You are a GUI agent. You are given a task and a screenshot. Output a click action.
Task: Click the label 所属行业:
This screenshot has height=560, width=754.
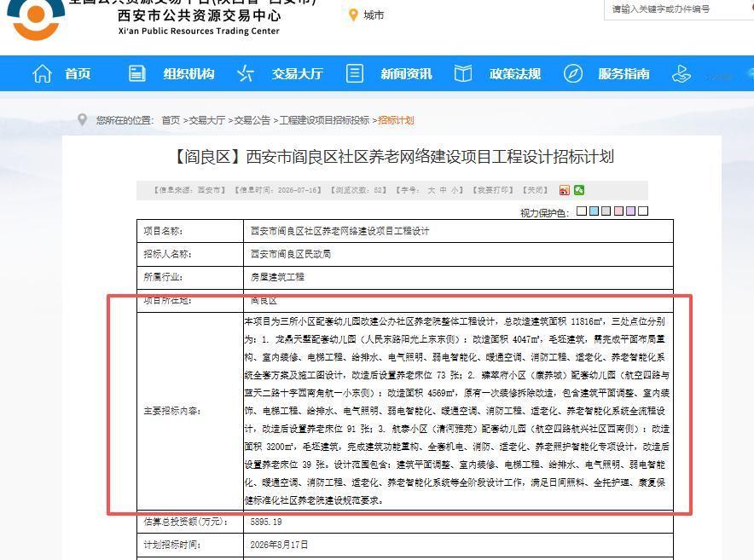point(163,277)
